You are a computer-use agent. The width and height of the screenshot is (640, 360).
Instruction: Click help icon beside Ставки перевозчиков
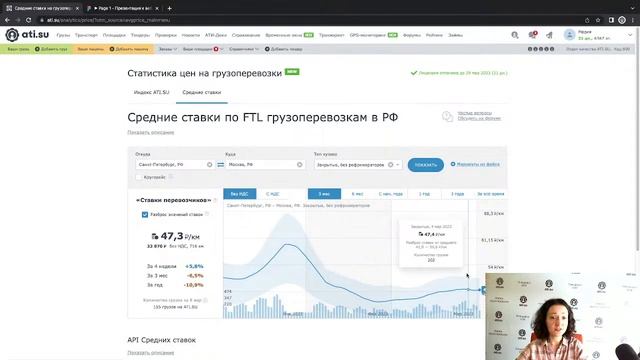click(215, 200)
